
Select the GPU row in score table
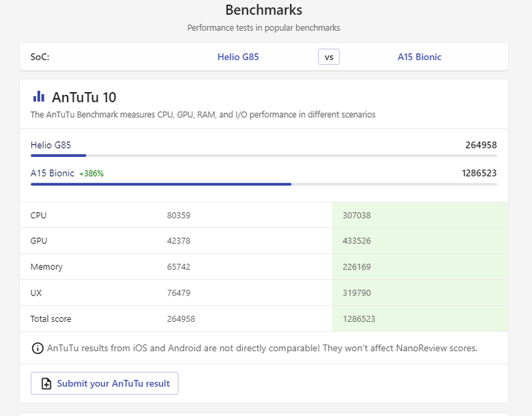pyautogui.click(x=264, y=241)
